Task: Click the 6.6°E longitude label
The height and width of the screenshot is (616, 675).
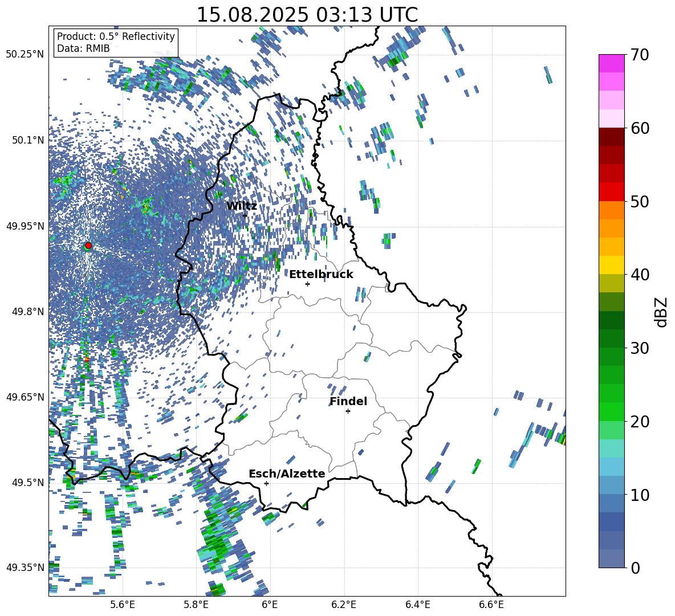Action: pyautogui.click(x=491, y=605)
